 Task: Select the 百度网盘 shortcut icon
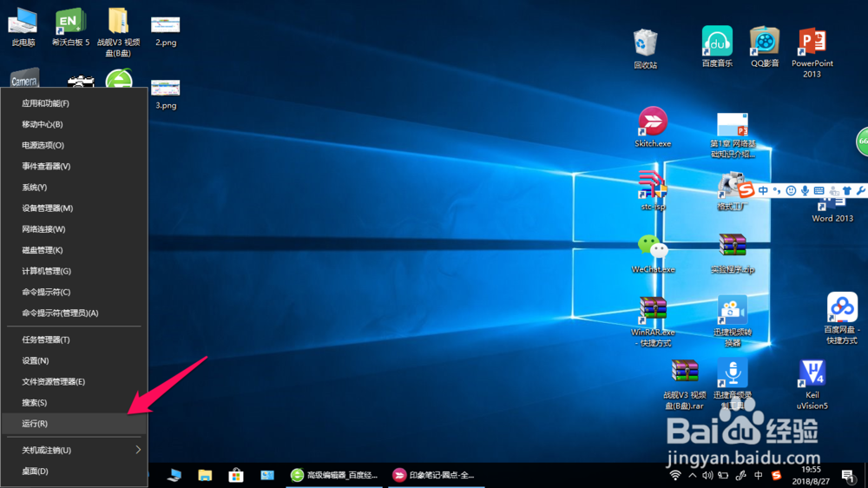click(x=842, y=319)
